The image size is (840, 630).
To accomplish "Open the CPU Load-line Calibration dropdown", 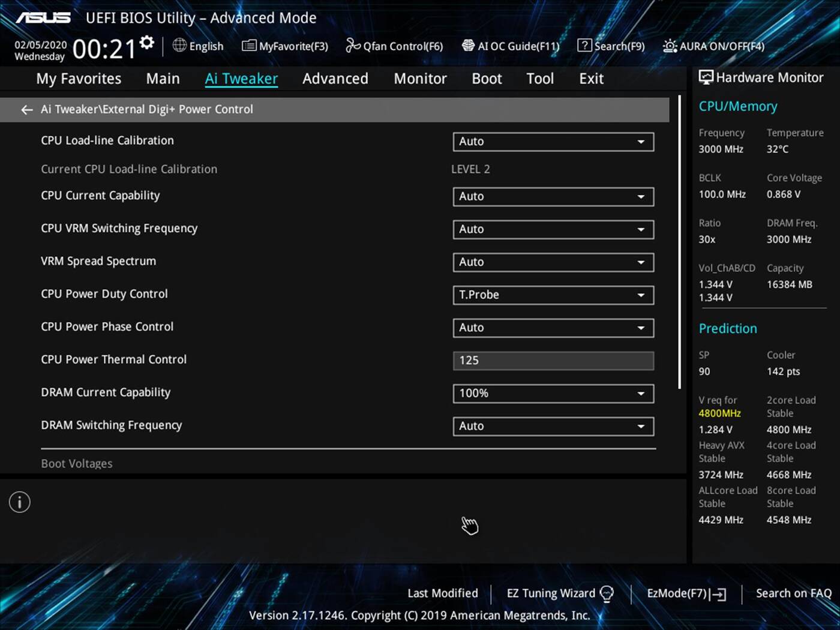I will pyautogui.click(x=553, y=142).
